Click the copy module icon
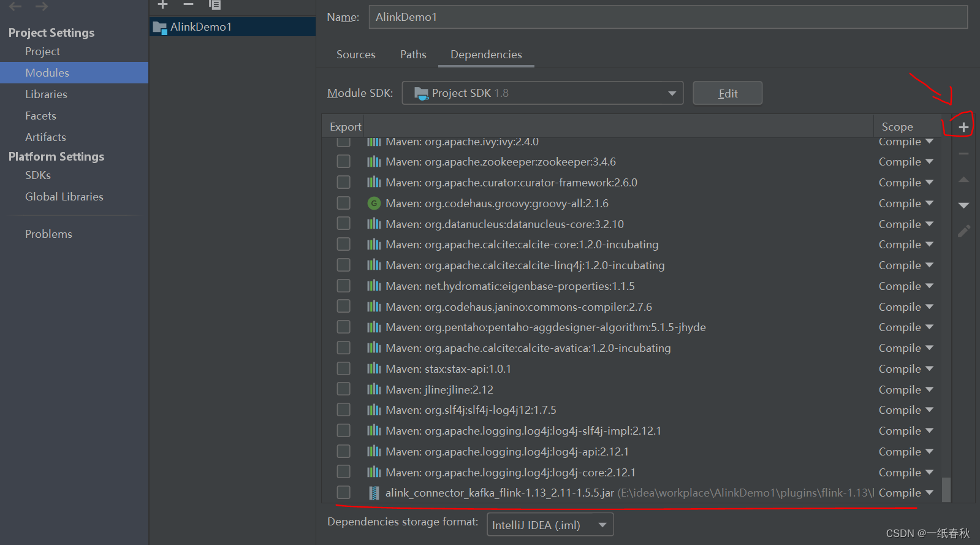 coord(215,4)
